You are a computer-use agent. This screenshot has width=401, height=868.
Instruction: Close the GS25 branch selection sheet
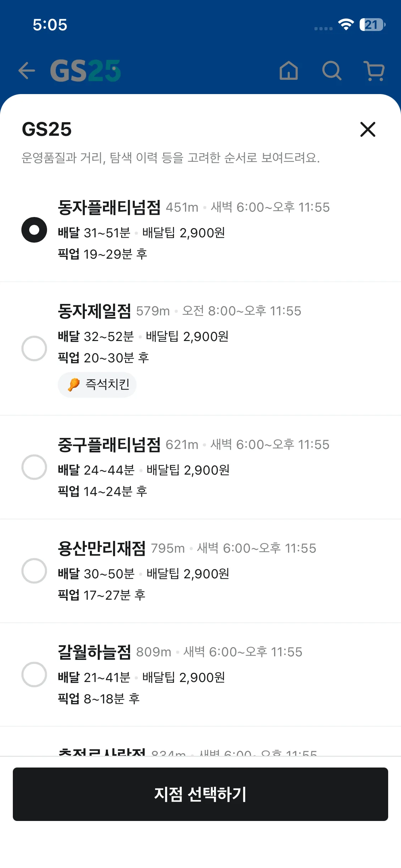[367, 129]
